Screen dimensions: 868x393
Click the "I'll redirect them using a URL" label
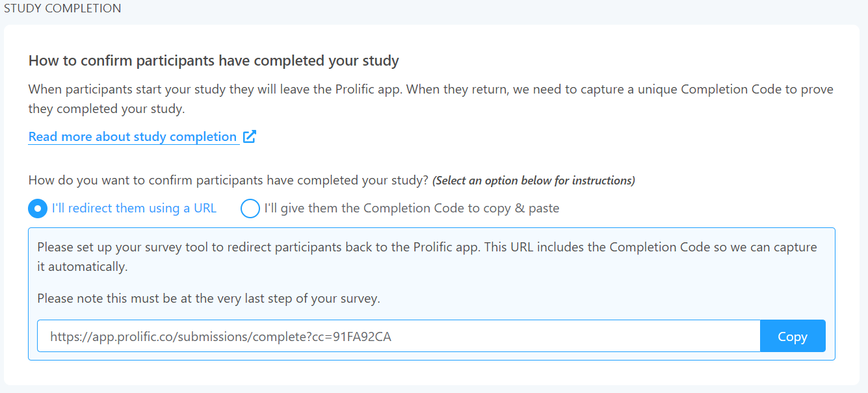pos(134,209)
